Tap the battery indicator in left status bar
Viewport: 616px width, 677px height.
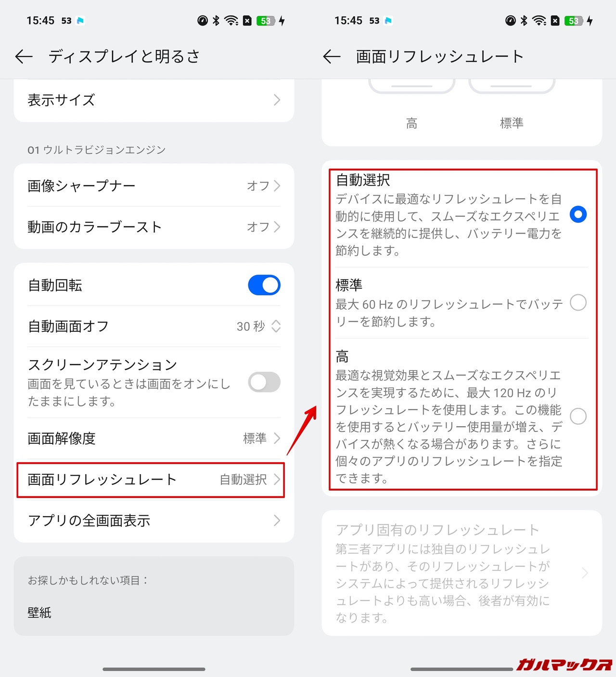(266, 21)
